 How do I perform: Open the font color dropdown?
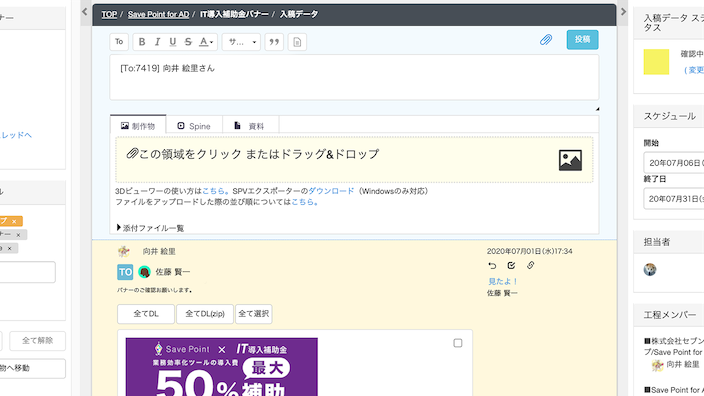click(207, 42)
